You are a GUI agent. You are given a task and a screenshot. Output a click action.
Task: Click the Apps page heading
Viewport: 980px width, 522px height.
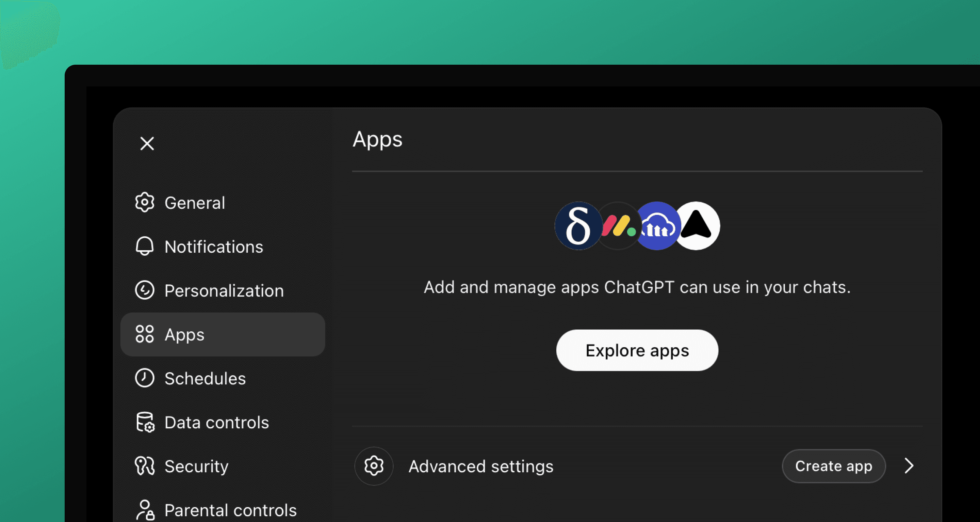(377, 139)
